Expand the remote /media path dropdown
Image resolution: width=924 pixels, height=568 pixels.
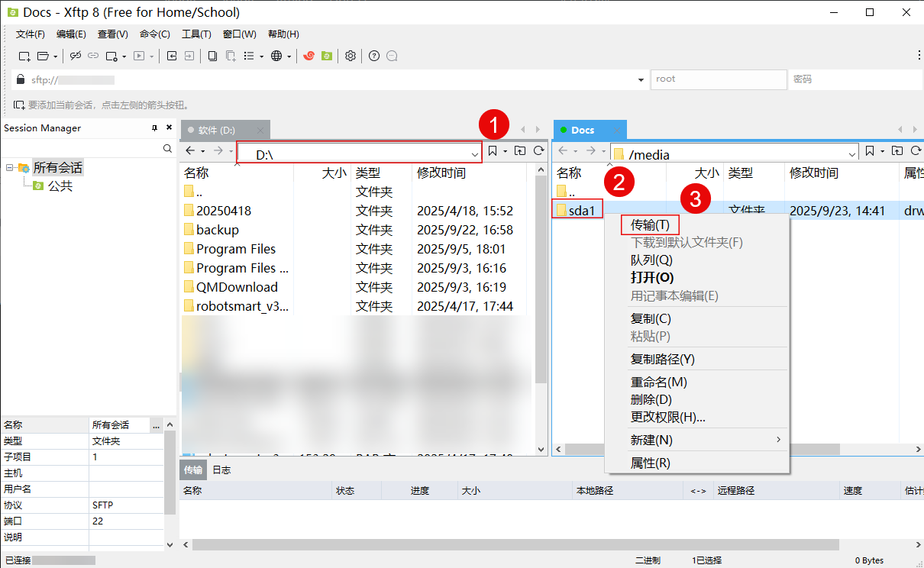pyautogui.click(x=852, y=154)
